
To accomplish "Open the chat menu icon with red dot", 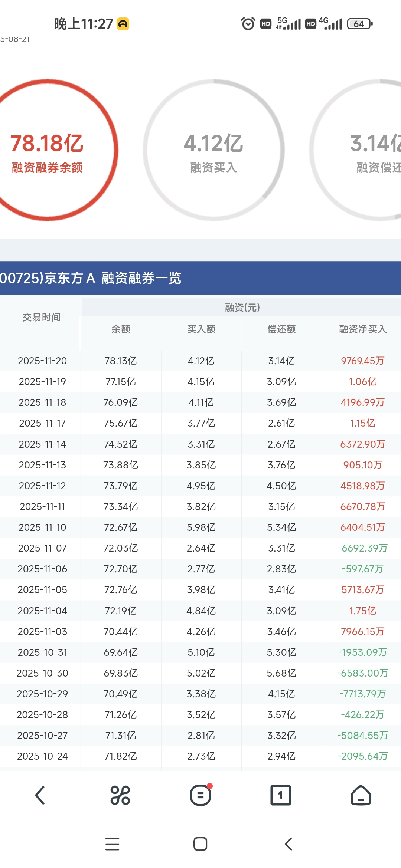I will (x=201, y=795).
